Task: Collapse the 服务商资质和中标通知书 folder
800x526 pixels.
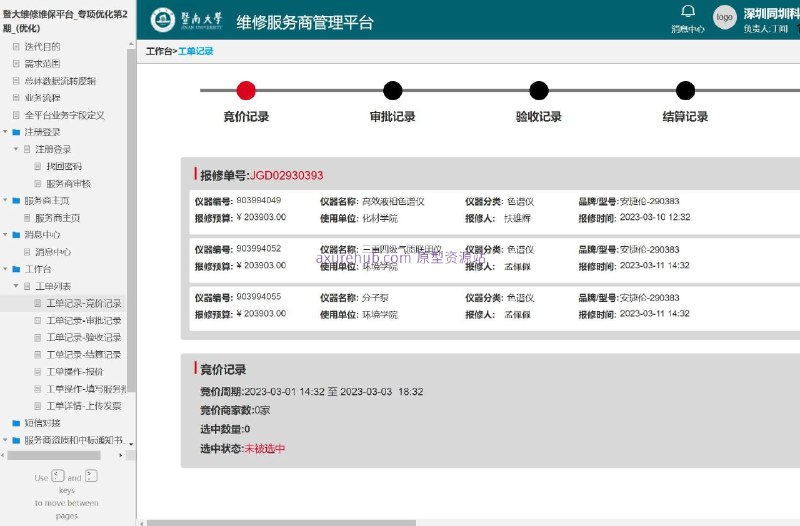Action: click(6, 440)
